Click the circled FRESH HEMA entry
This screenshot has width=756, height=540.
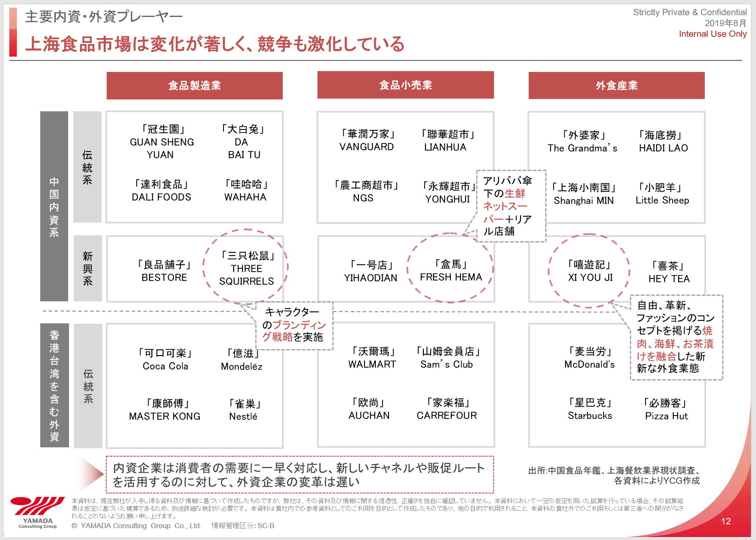coord(451,270)
